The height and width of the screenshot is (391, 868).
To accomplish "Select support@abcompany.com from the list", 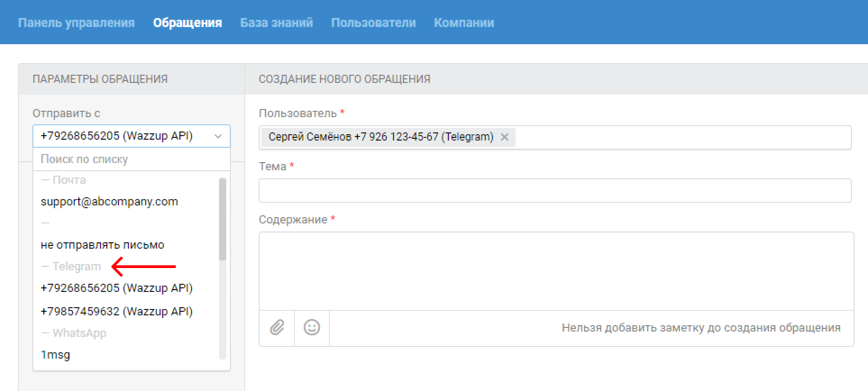I will tap(110, 201).
